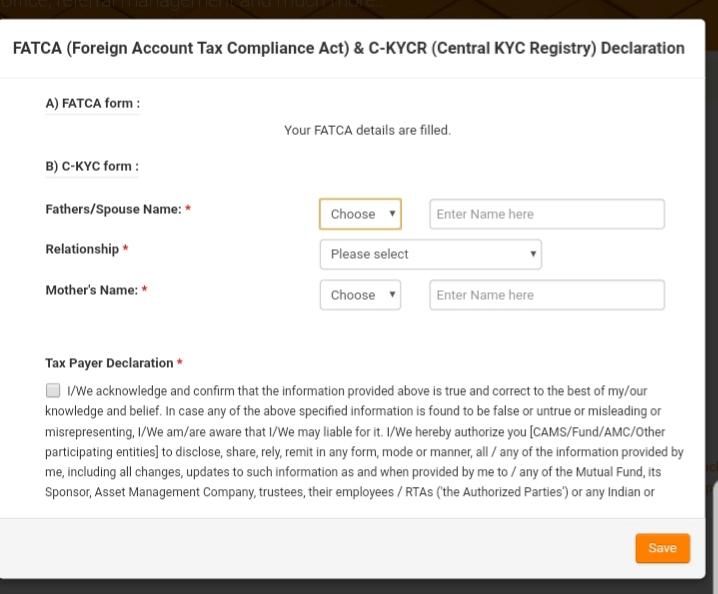Open the Mother's Name title Choose dropdown

click(360, 295)
